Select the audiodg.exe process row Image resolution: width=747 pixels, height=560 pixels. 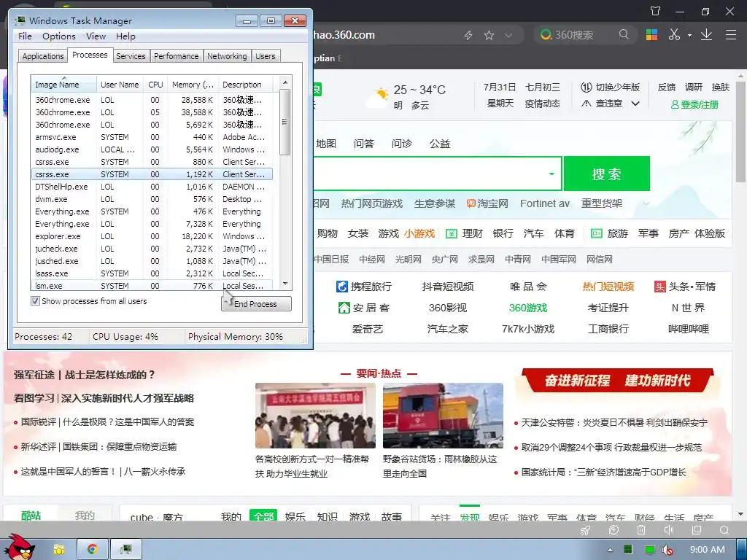tap(152, 149)
